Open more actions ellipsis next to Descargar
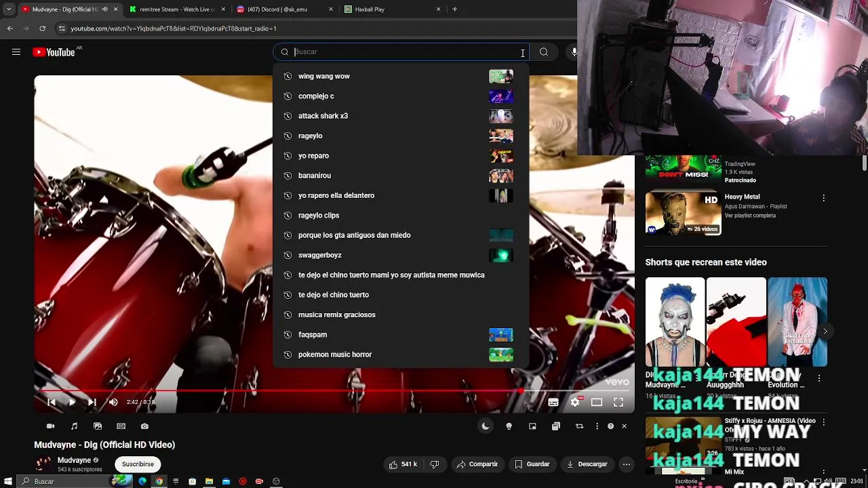The height and width of the screenshot is (488, 868). click(x=627, y=464)
